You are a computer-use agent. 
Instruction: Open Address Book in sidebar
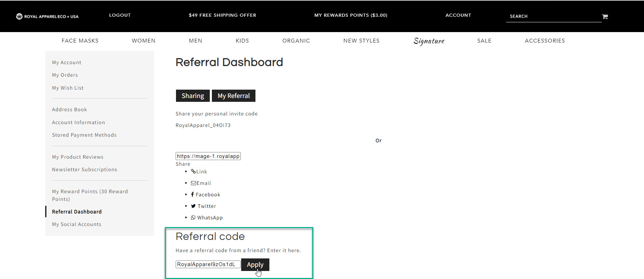click(x=69, y=110)
